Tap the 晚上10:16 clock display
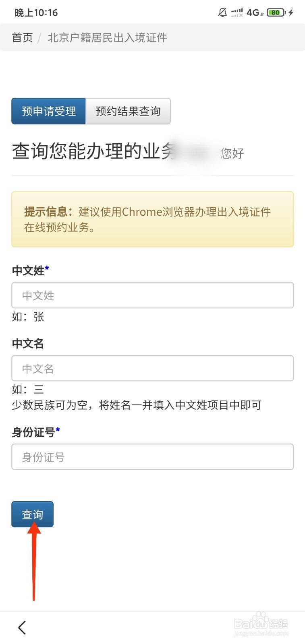305x644 pixels. 36,13
